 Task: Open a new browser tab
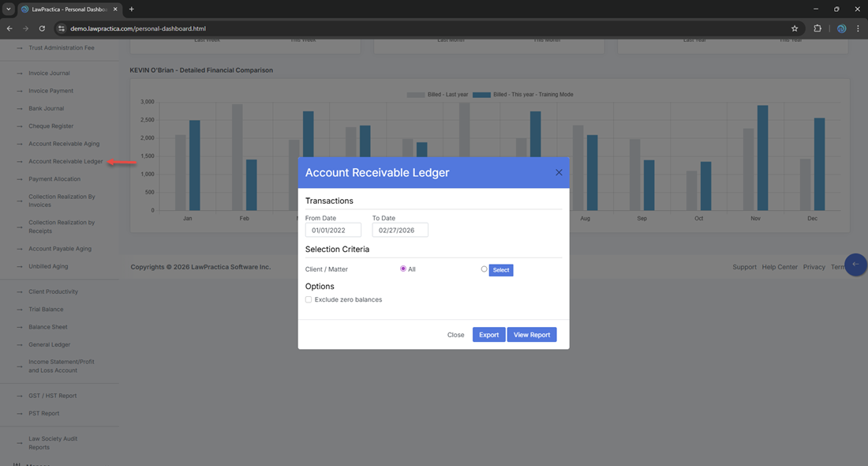(132, 9)
